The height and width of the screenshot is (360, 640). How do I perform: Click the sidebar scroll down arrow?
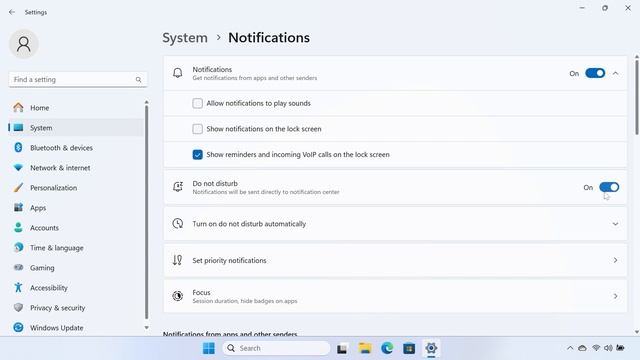[x=147, y=328]
